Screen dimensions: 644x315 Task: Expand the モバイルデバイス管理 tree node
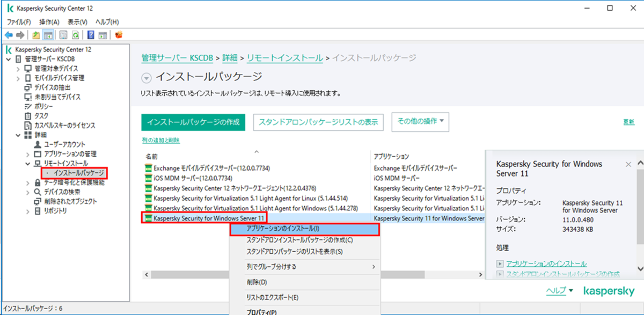[x=18, y=78]
